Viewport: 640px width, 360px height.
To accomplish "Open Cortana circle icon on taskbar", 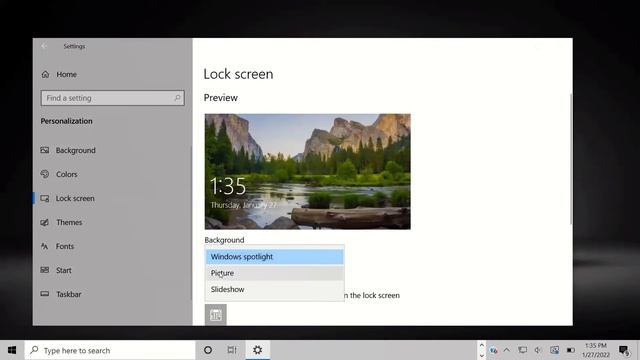I will click(x=208, y=350).
